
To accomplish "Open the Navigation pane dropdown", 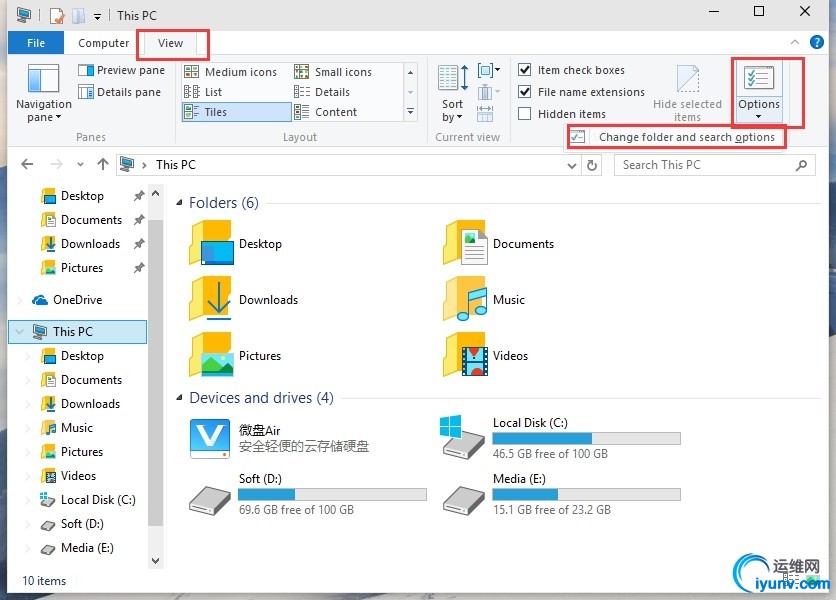I will [43, 93].
